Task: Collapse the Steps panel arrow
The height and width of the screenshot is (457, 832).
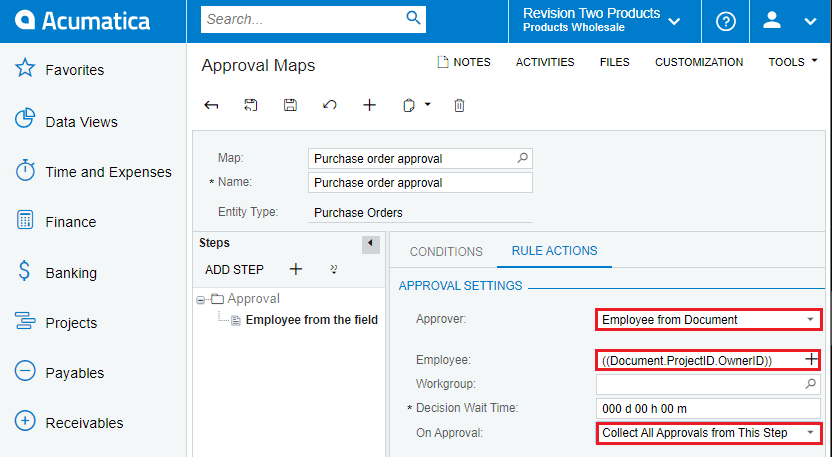Action: click(x=371, y=244)
